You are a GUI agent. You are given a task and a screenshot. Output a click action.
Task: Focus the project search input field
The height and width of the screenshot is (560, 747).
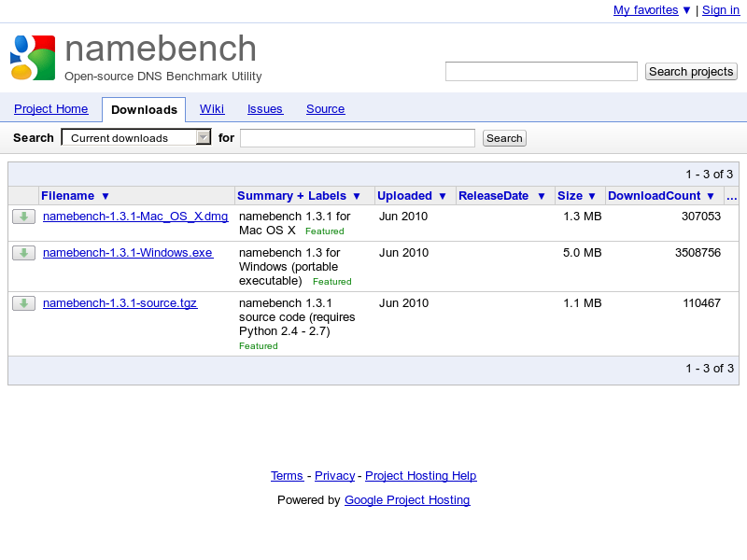coord(542,72)
